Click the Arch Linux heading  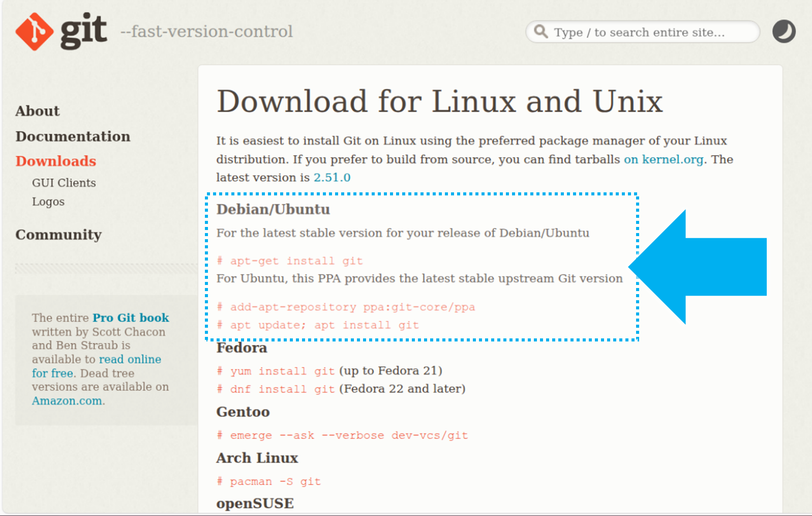point(257,458)
